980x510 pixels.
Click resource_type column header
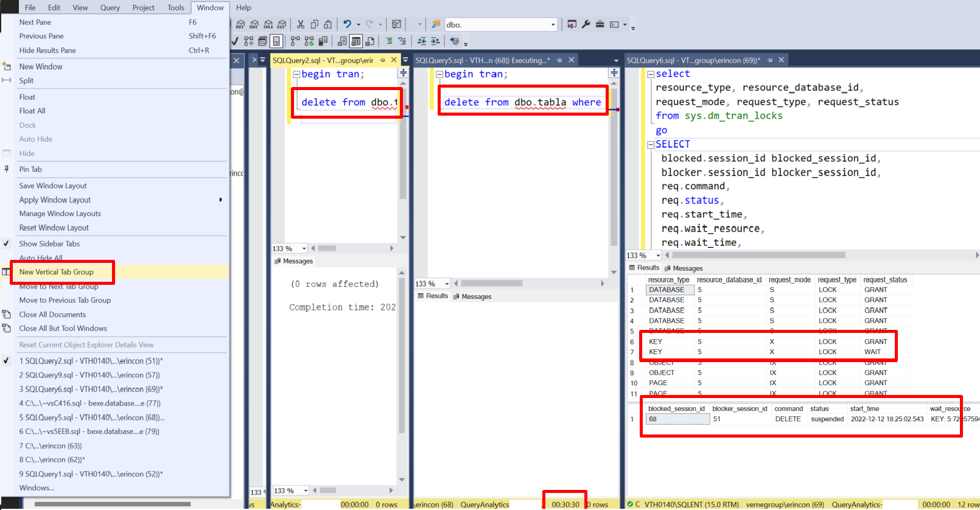coord(670,280)
